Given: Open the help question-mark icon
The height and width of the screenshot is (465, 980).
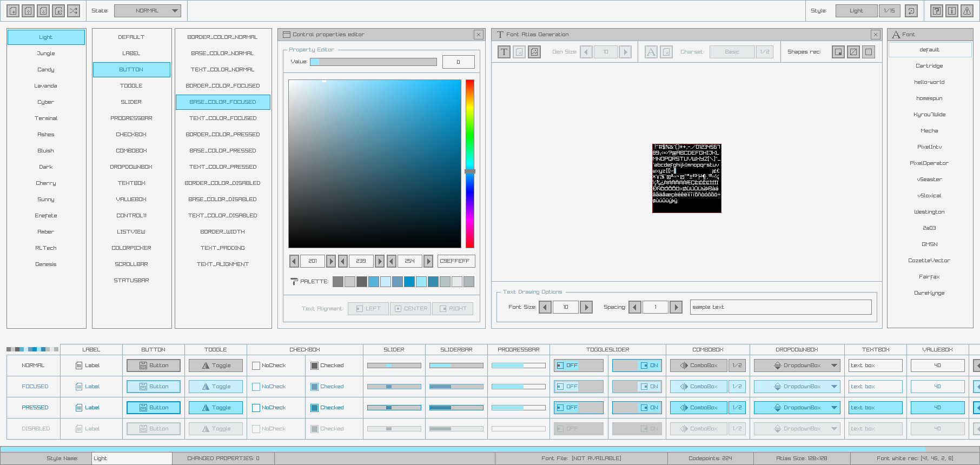Looking at the screenshot, I should pos(937,11).
